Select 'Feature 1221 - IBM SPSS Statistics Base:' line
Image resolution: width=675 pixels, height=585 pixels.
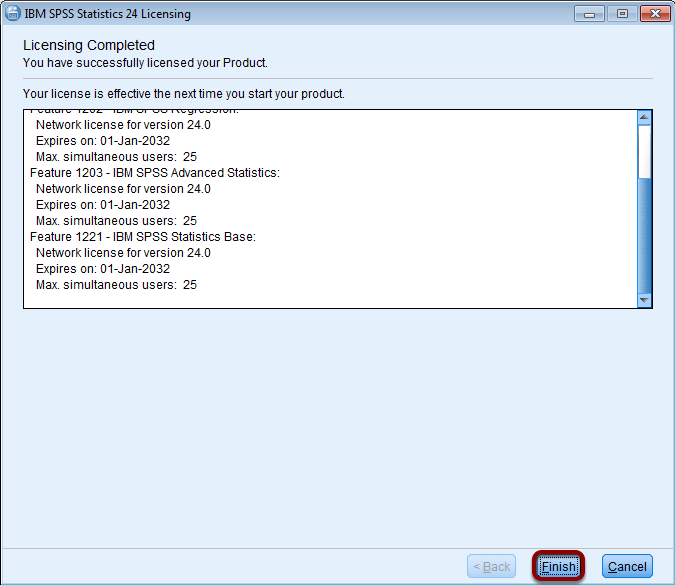143,237
